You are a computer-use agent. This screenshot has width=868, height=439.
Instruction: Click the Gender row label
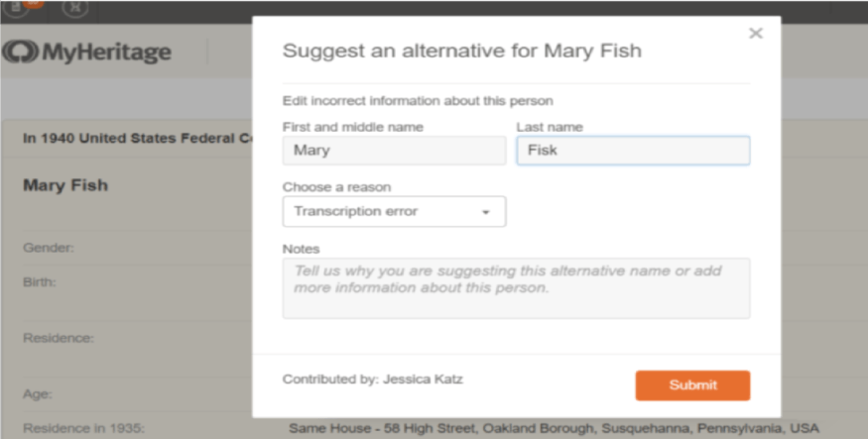49,248
